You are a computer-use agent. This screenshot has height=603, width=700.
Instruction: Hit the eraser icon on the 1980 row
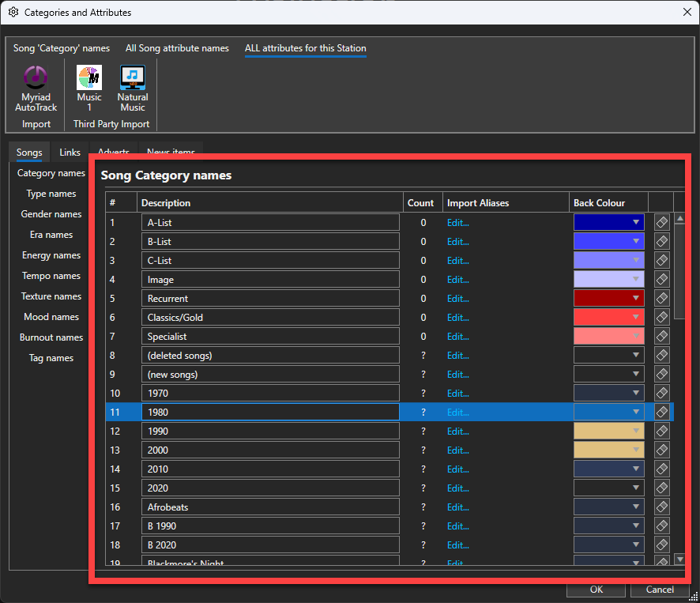662,412
